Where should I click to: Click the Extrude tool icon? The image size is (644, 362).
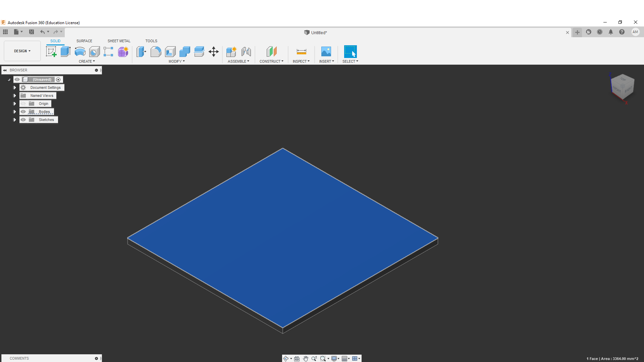tap(65, 52)
